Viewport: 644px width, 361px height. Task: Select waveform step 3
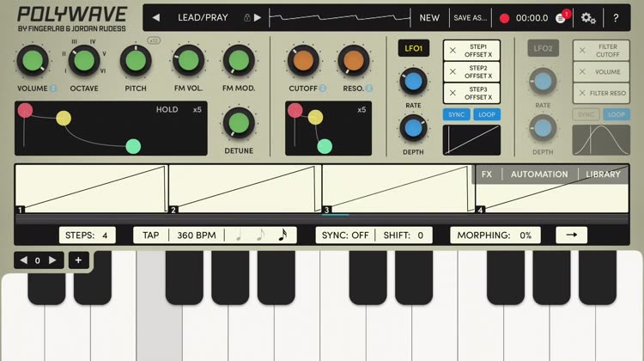[x=398, y=189]
